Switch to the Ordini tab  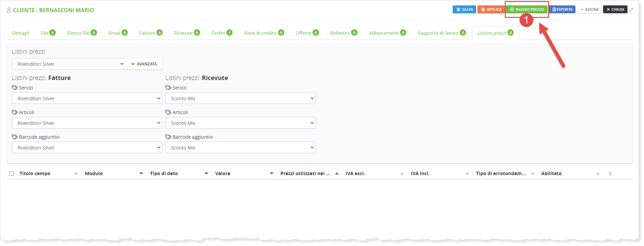pyautogui.click(x=221, y=33)
